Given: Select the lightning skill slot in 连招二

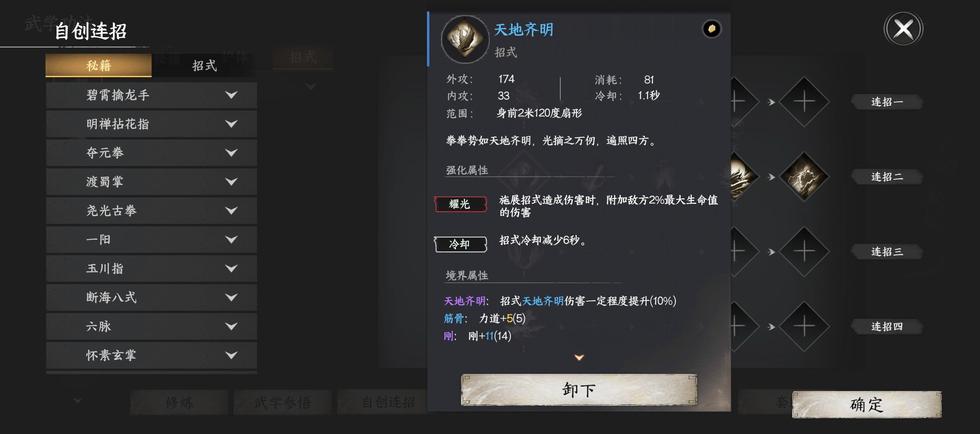Looking at the screenshot, I should click(x=804, y=176).
